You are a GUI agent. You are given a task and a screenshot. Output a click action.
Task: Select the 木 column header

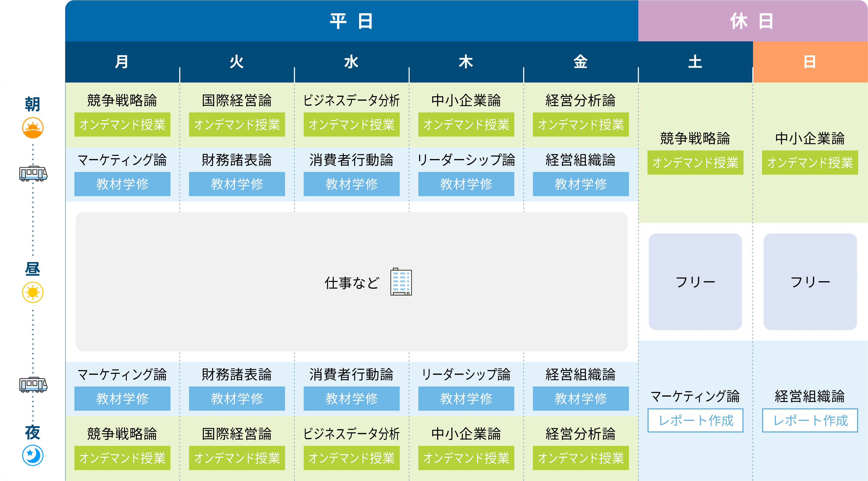pos(466,62)
